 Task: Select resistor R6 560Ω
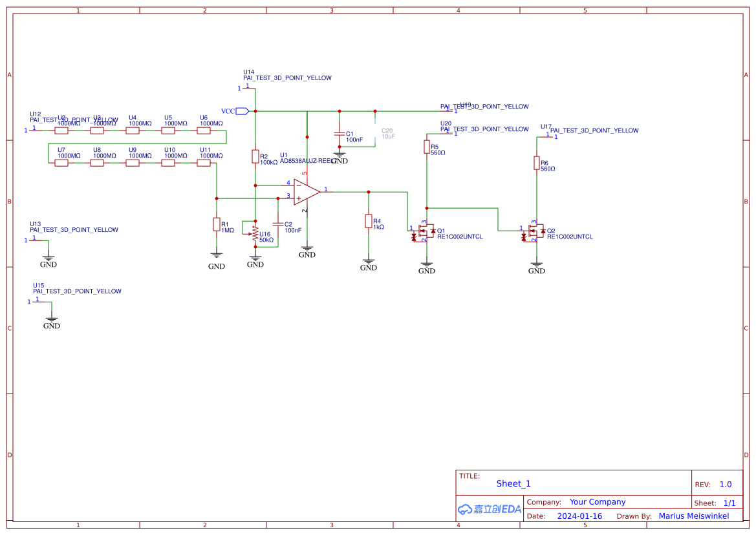(537, 163)
